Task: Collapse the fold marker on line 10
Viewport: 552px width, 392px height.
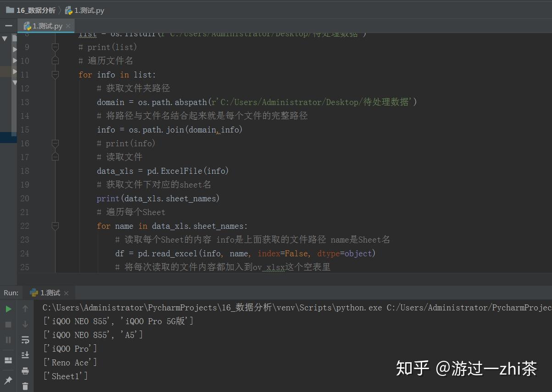Action: click(55, 61)
